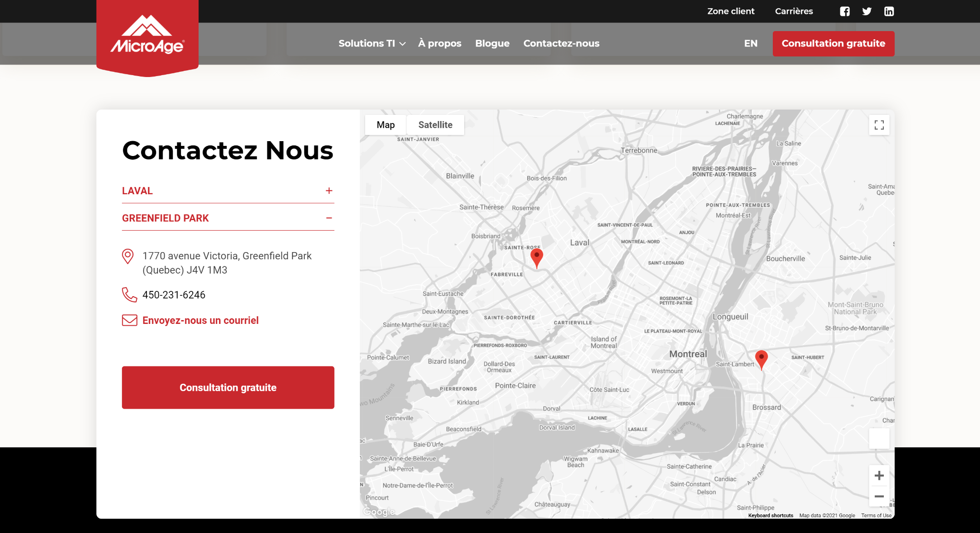This screenshot has height=533, width=980.
Task: Open the À propos menu item
Action: pos(439,44)
